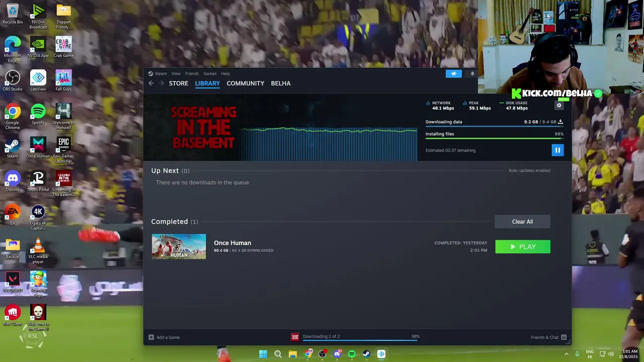
Task: Select Screaming In The Basement desktop shortcut
Action: pos(63,184)
